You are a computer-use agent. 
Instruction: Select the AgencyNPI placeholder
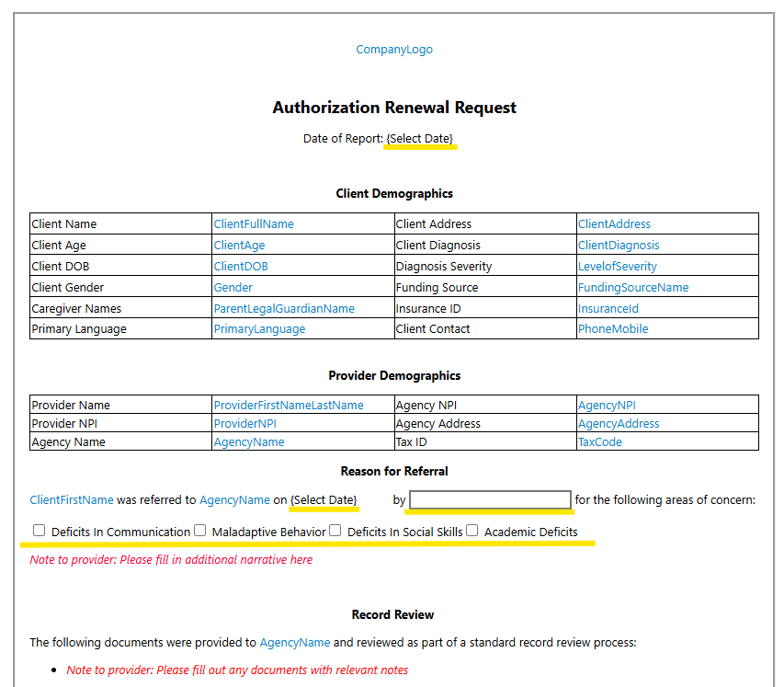pos(607,406)
